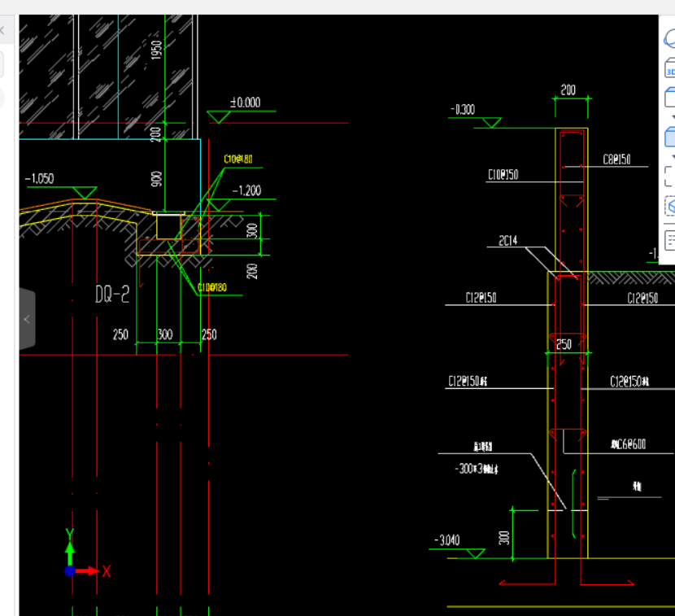
Task: Click the orbit view icon at top right
Action: tap(670, 38)
